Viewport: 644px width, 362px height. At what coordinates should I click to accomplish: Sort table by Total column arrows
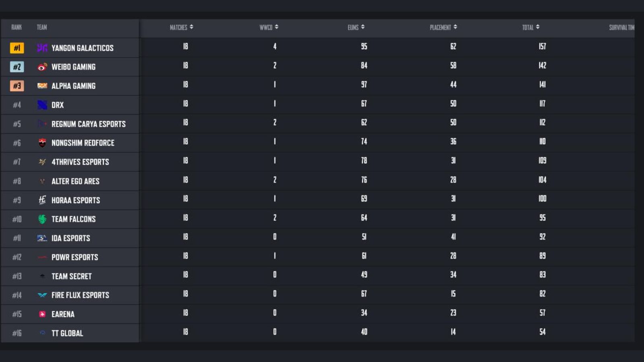(x=538, y=27)
